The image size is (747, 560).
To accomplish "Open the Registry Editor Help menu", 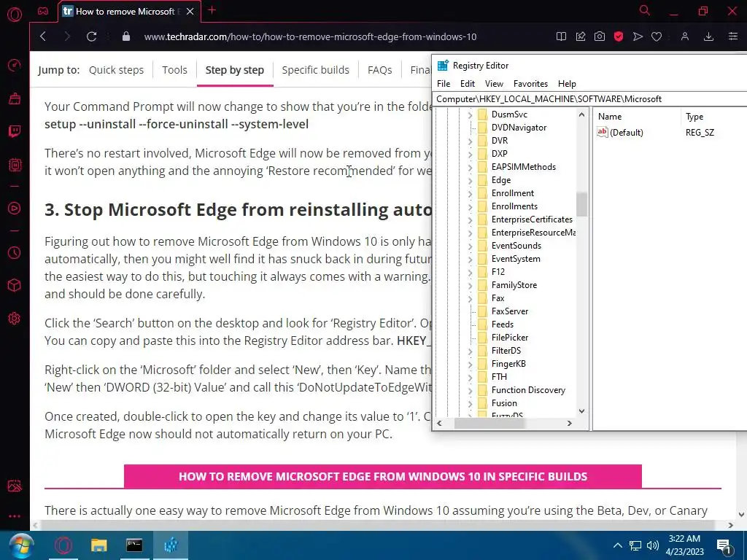I will [567, 83].
